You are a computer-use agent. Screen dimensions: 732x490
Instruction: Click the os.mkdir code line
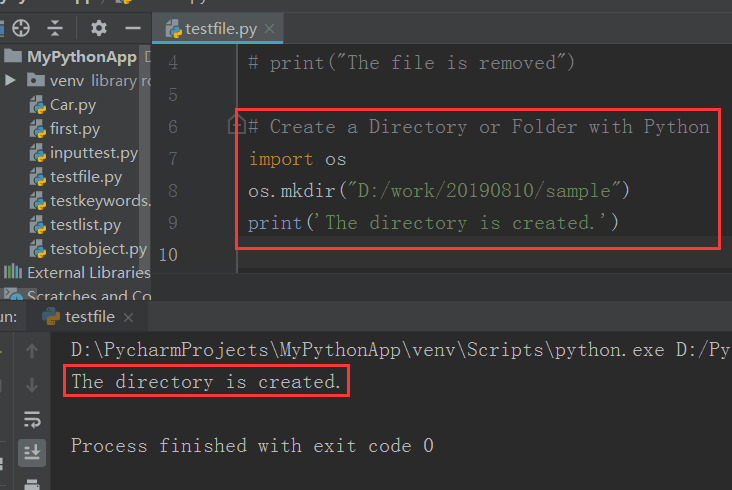[439, 191]
